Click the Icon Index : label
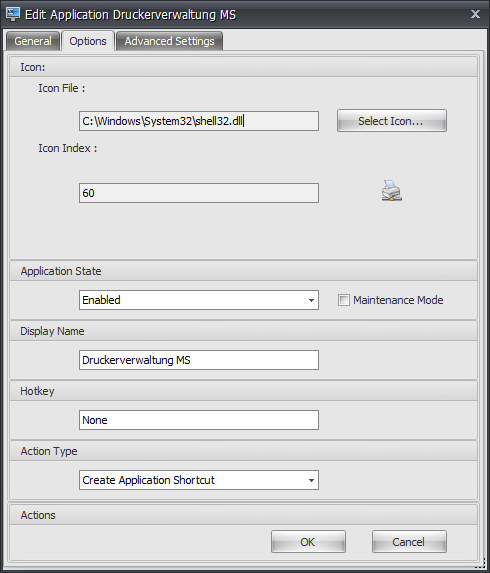The height and width of the screenshot is (573, 490). pos(68,148)
